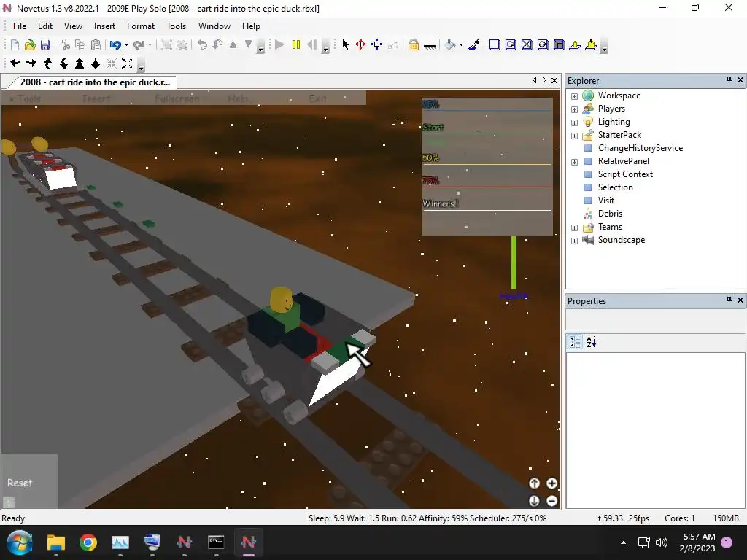Toggle auto-hide pin on Explorer panel
The height and width of the screenshot is (560, 747).
click(x=729, y=80)
